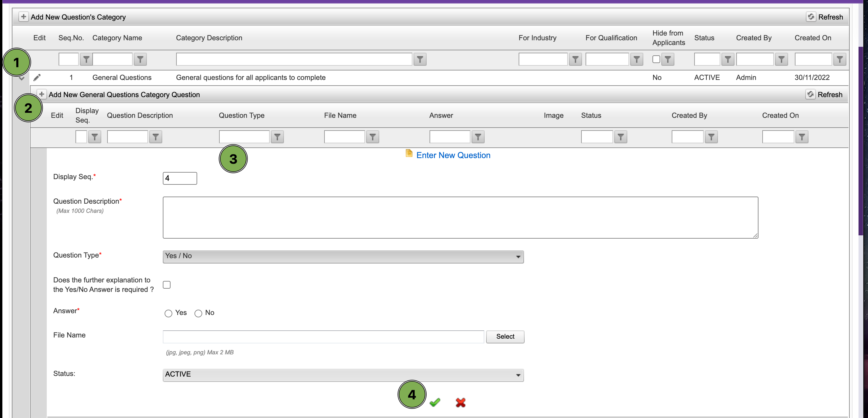Click pencil edit icon for General Questions row

tap(37, 78)
